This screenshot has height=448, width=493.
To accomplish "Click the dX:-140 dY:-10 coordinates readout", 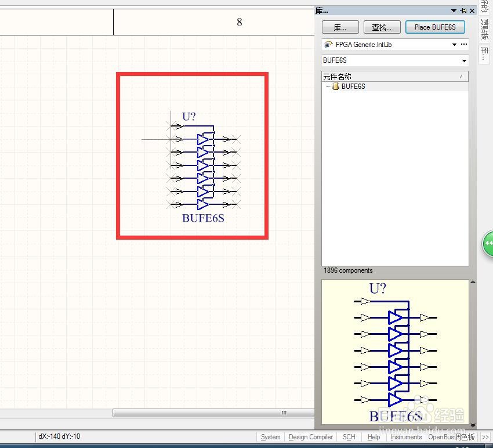I will point(59,436).
